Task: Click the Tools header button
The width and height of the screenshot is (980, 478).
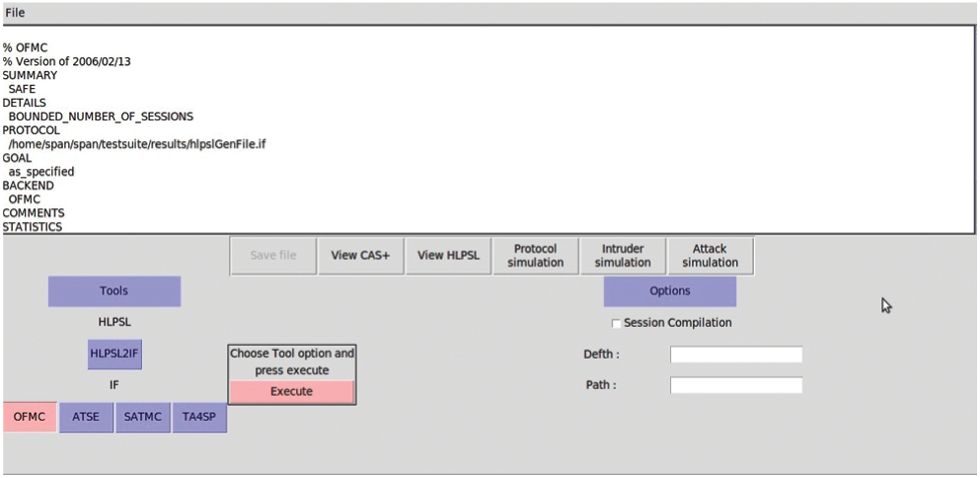Action: click(113, 291)
